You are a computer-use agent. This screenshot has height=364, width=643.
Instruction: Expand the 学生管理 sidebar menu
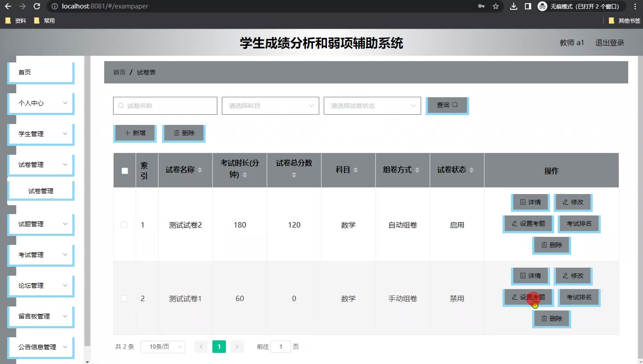click(41, 134)
